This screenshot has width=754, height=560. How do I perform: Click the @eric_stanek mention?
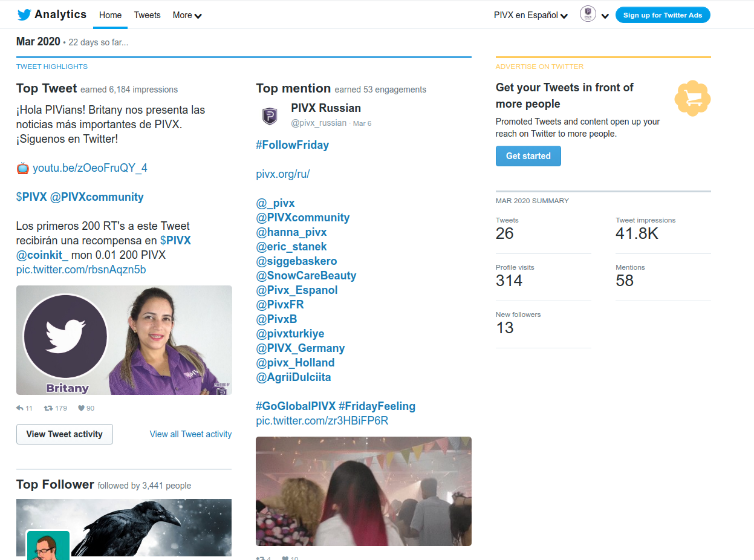coord(291,247)
